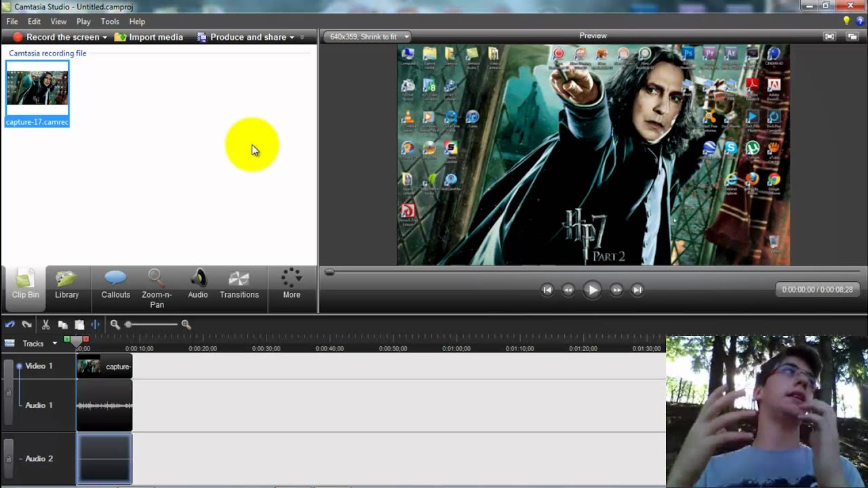Open the Tools menu

coord(110,22)
